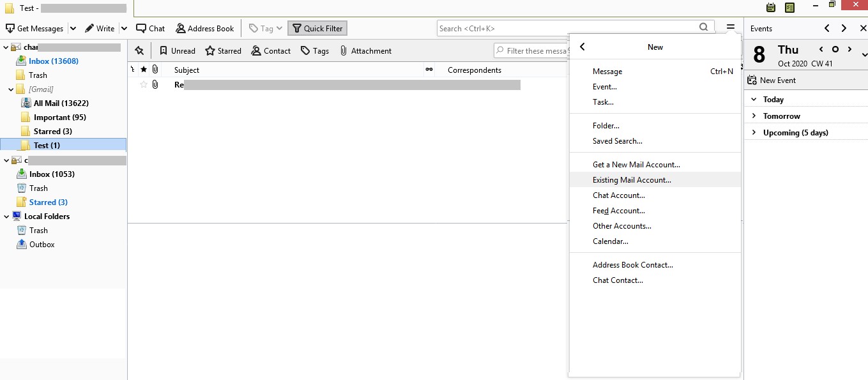Click the back arrow in New menu
Viewport: 868px width, 380px height.
[x=582, y=47]
